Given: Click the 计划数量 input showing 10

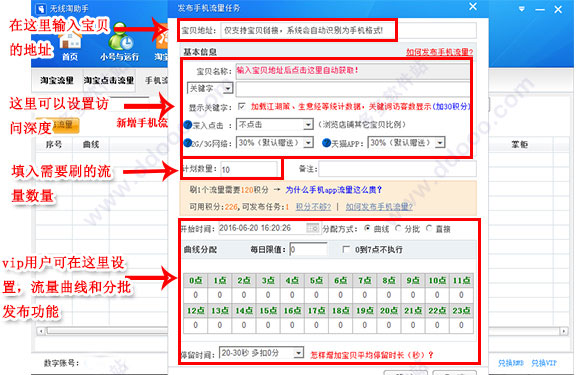Looking at the screenshot, I should (x=249, y=169).
